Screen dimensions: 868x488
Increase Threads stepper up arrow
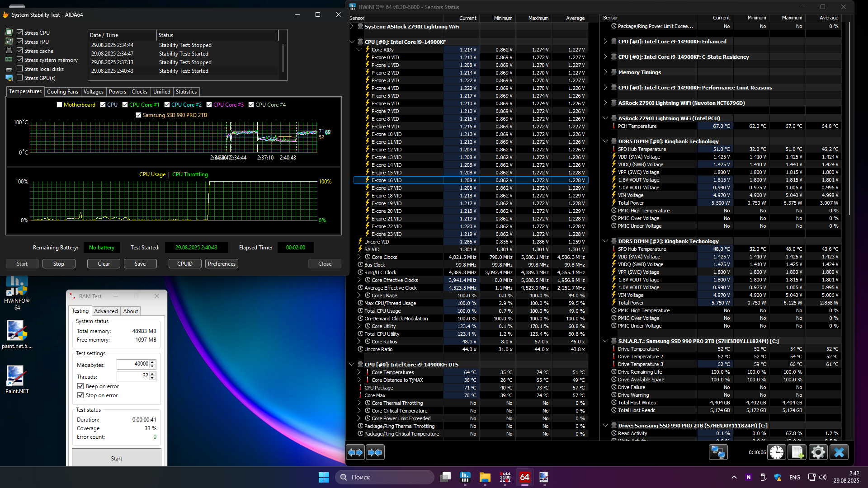[152, 374]
